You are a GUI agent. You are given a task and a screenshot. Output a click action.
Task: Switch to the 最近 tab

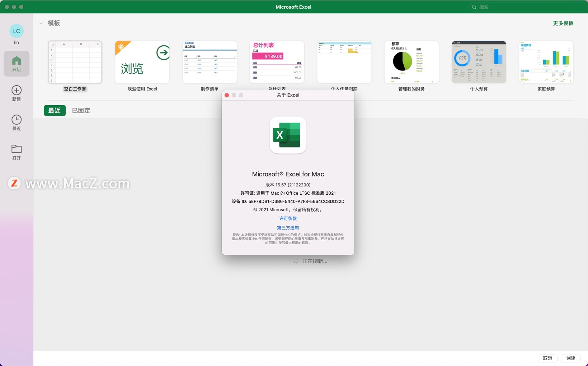[x=55, y=111]
